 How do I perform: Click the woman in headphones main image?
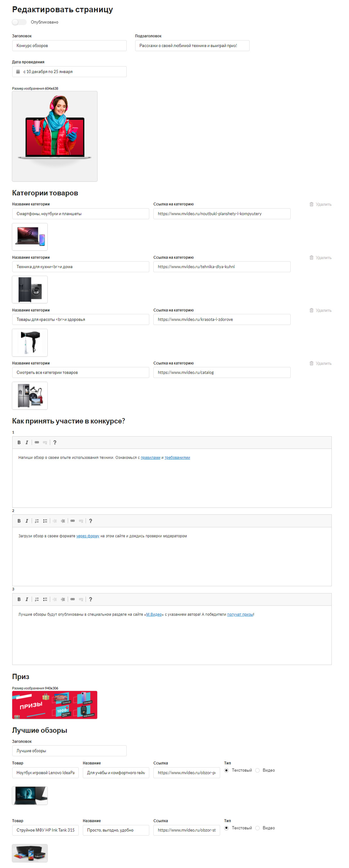[x=55, y=137]
